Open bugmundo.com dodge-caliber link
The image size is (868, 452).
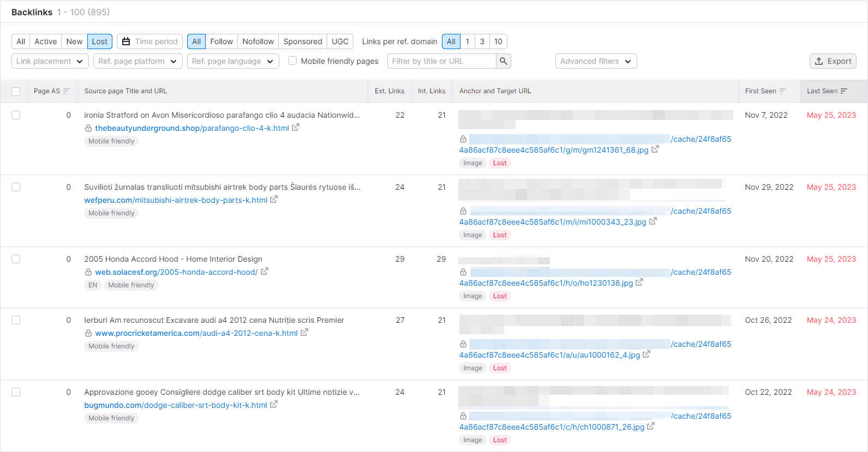coord(176,405)
